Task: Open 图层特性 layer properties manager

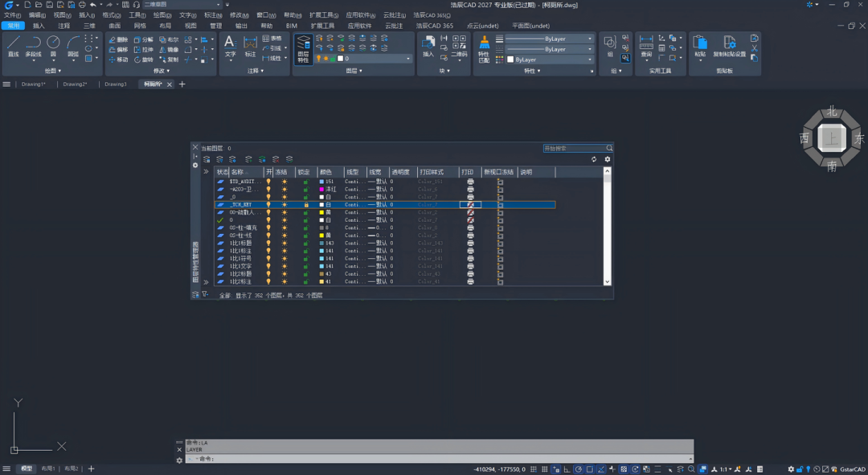Action: point(303,49)
